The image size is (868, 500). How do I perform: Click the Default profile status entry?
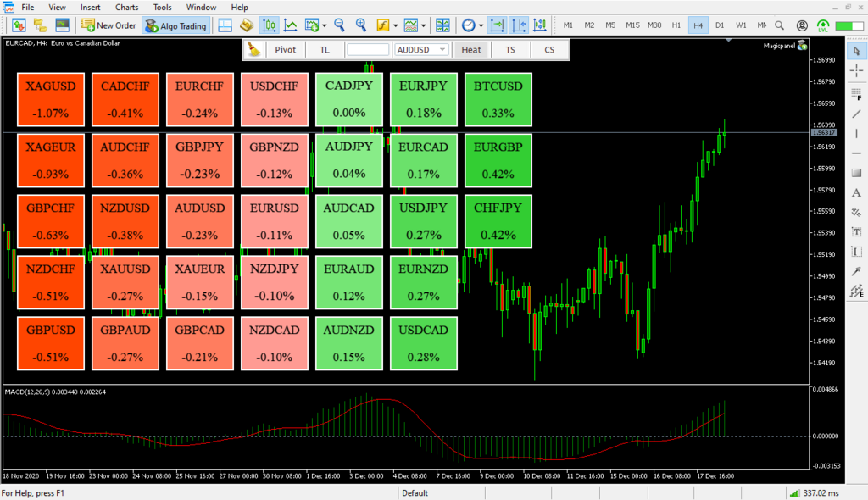(415, 493)
